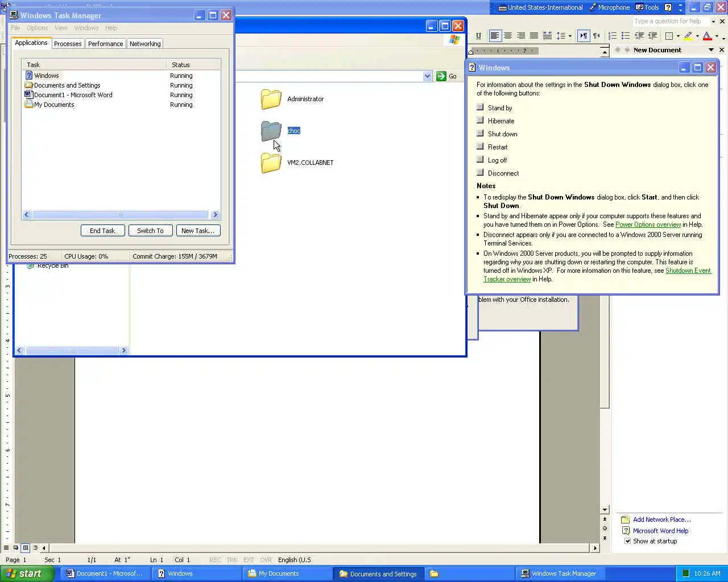Expand the Hibernate help topic

(x=480, y=120)
